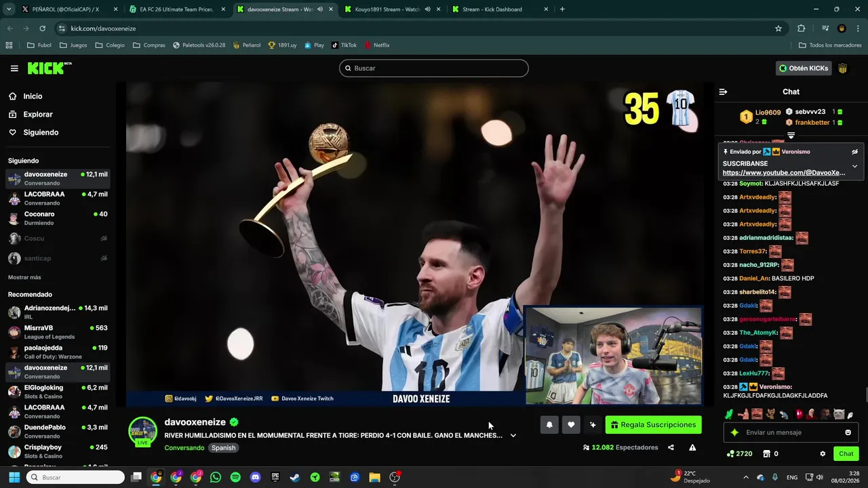Bookmark this page with the star icon

point(778,28)
